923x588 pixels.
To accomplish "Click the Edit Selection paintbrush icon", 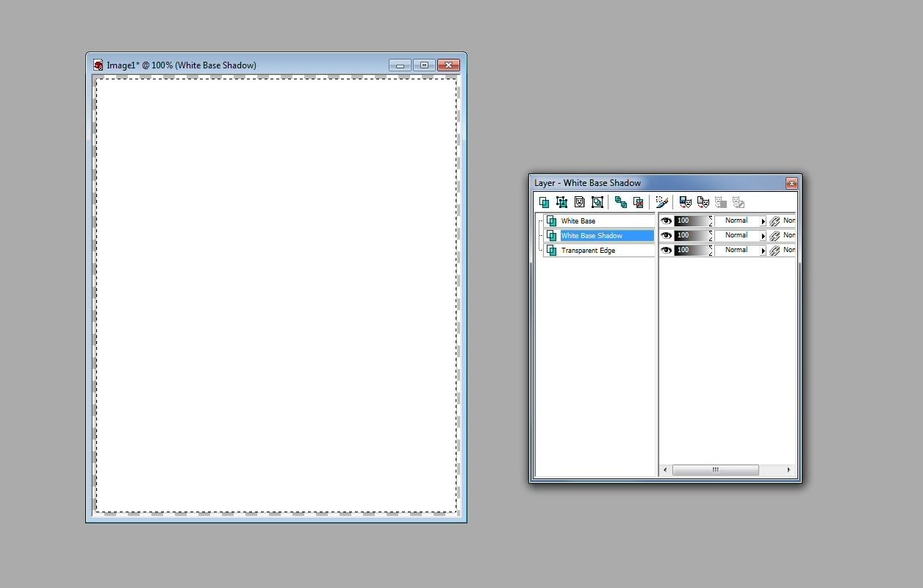I will pyautogui.click(x=661, y=202).
